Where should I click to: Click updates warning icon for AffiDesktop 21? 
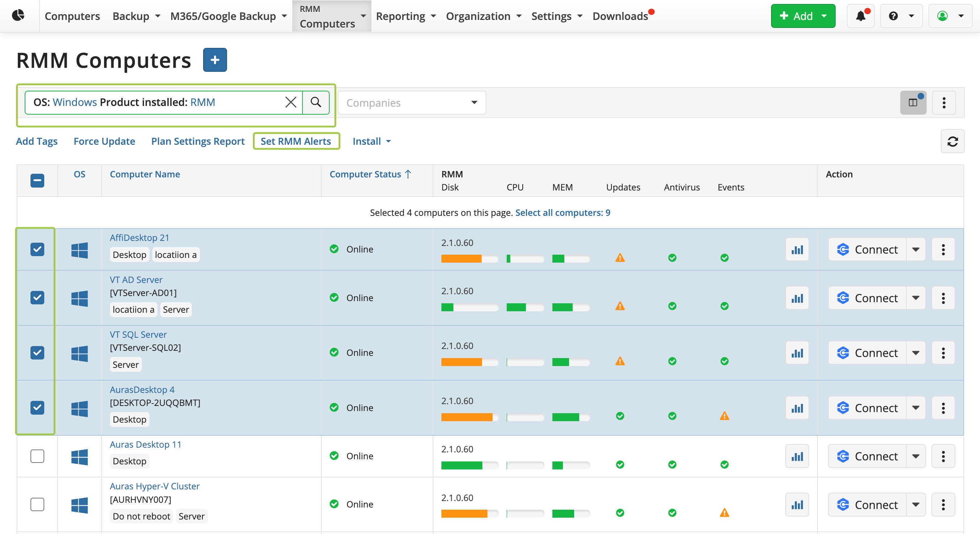pyautogui.click(x=620, y=258)
